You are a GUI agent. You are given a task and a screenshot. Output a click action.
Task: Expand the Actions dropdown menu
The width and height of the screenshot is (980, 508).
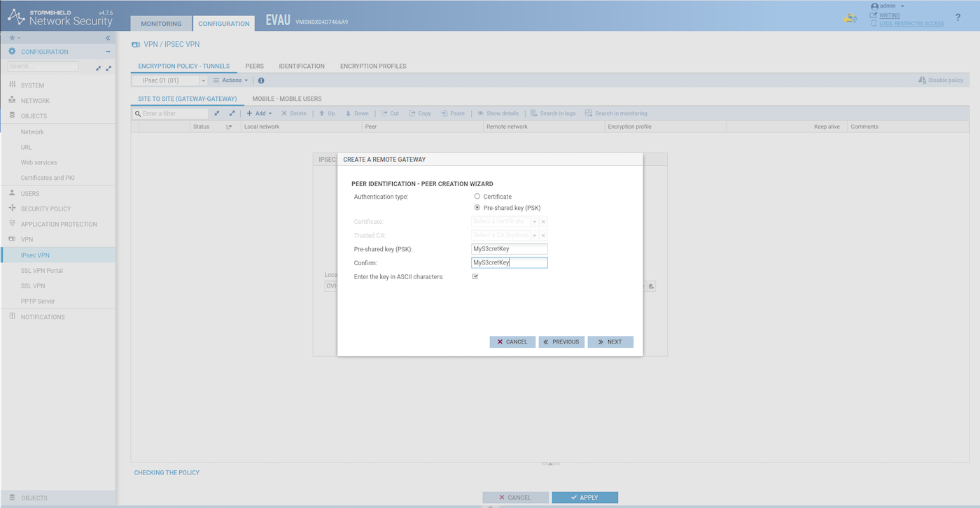(231, 80)
